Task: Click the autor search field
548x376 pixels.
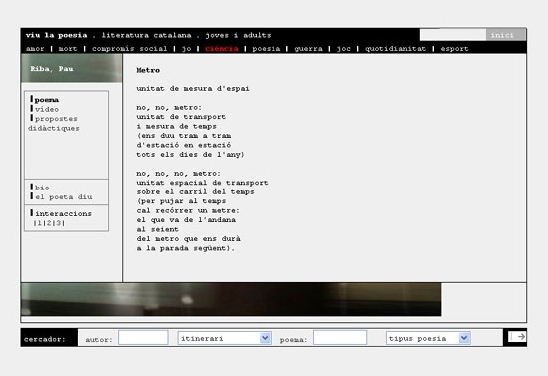Action: [143, 338]
